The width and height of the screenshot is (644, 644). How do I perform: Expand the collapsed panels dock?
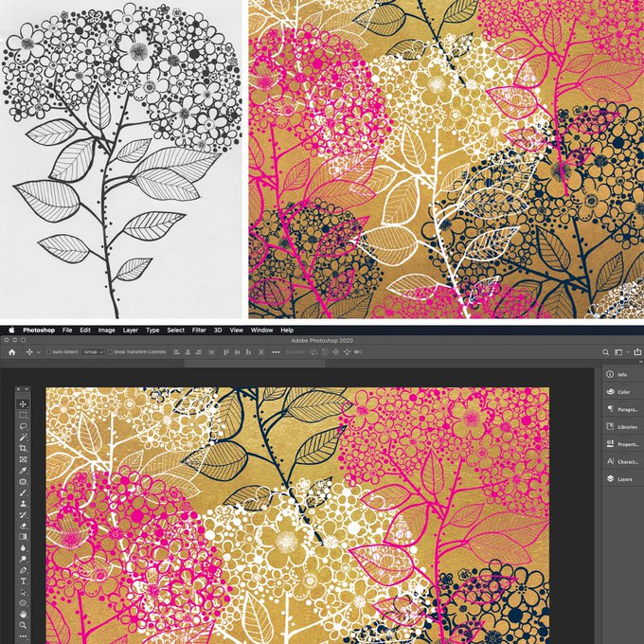click(640, 362)
